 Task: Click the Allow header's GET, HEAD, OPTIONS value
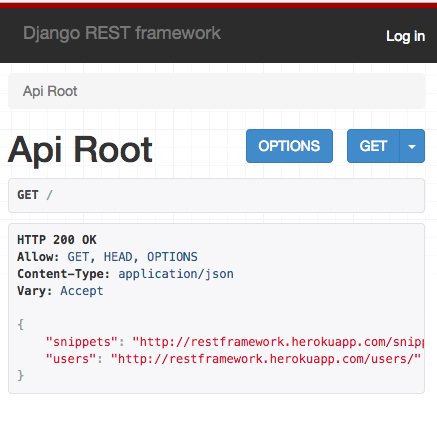pyautogui.click(x=132, y=257)
